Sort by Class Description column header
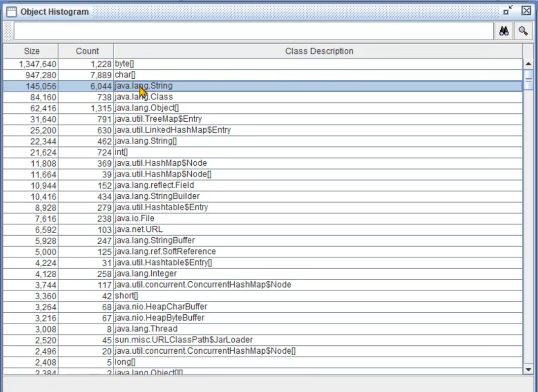Viewport: 538px width, 392px height. pos(318,51)
